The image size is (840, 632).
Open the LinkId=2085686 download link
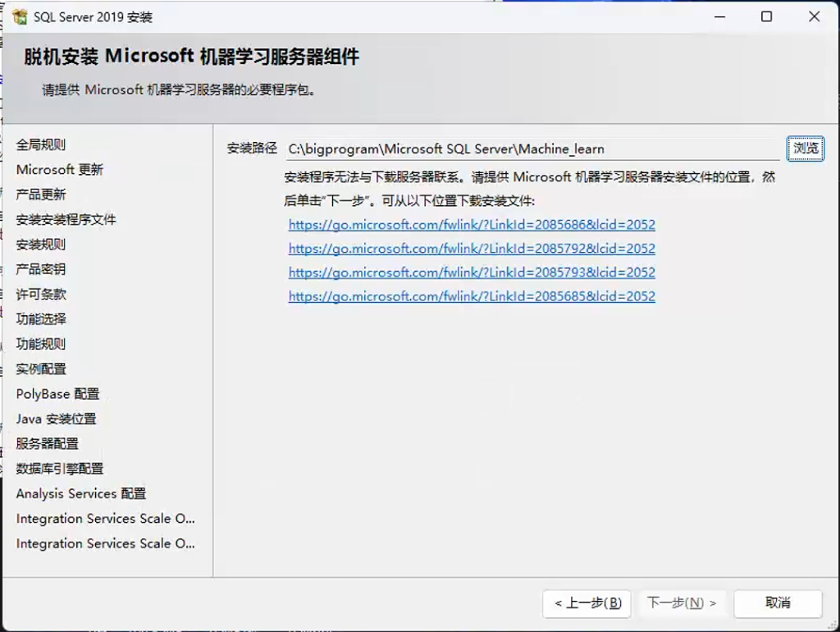(x=472, y=225)
